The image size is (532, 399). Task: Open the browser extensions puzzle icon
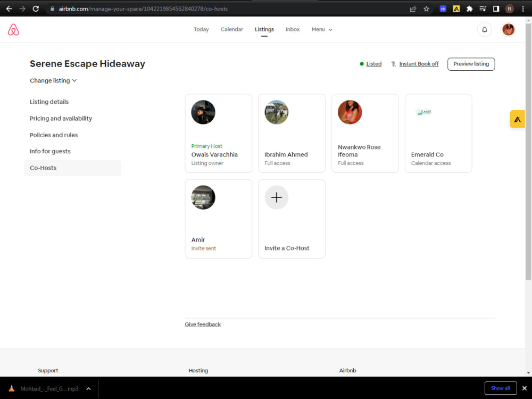pos(469,9)
